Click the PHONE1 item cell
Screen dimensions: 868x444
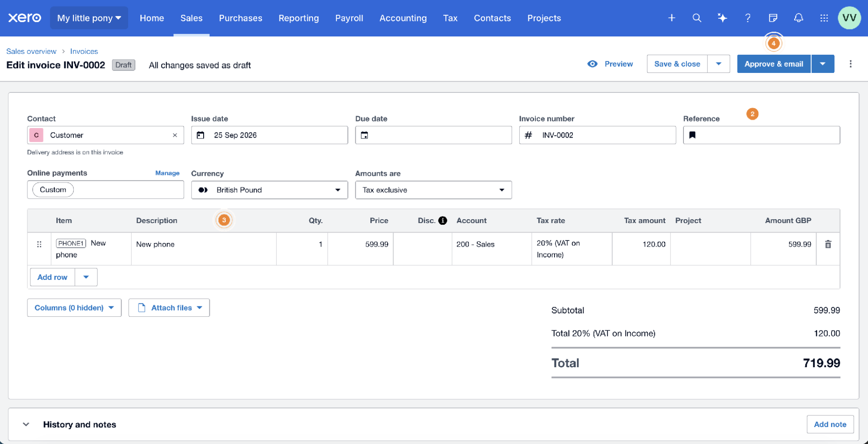tap(91, 249)
